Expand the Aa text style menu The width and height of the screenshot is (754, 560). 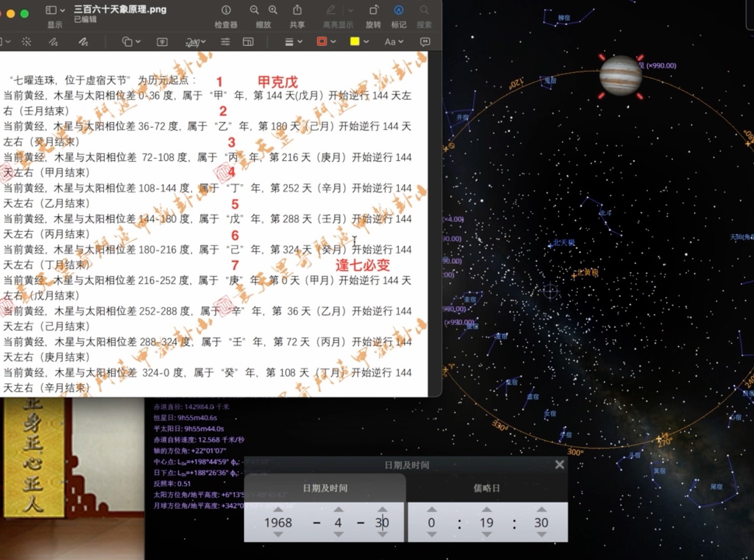(x=394, y=41)
